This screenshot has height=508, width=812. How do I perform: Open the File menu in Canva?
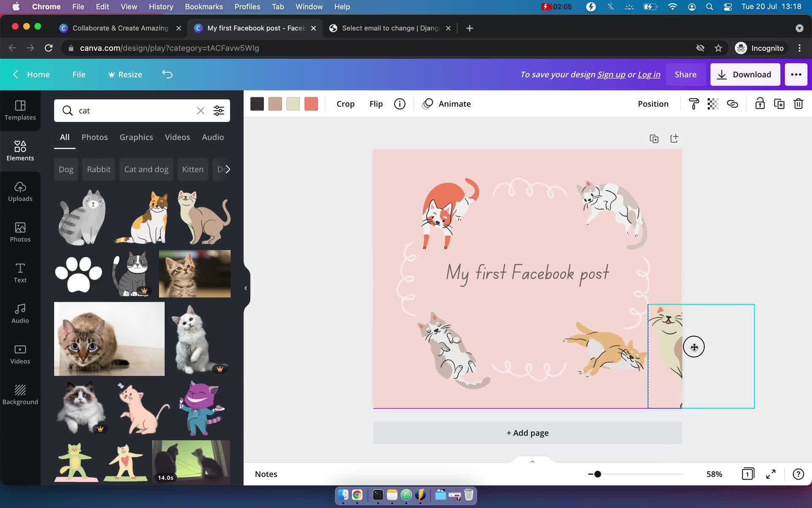[x=79, y=75]
